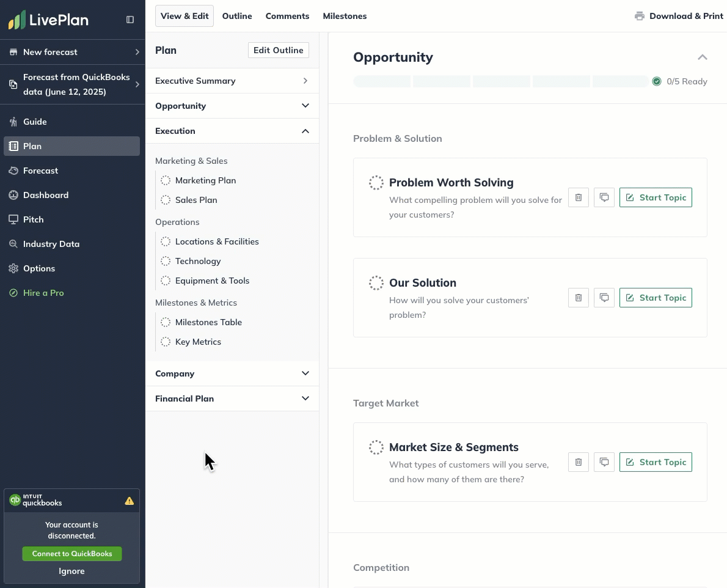The image size is (727, 588).
Task: Click the green 0/5 Ready check icon
Action: [x=657, y=82]
